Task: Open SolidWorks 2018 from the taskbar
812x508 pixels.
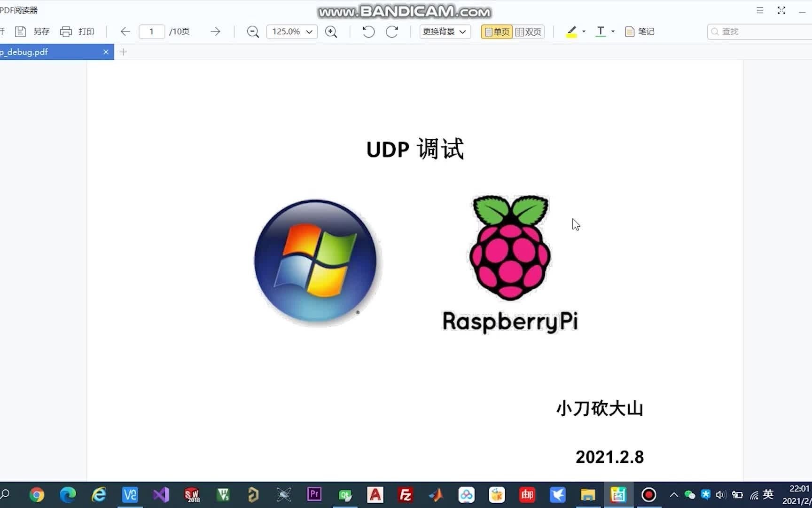Action: point(192,495)
